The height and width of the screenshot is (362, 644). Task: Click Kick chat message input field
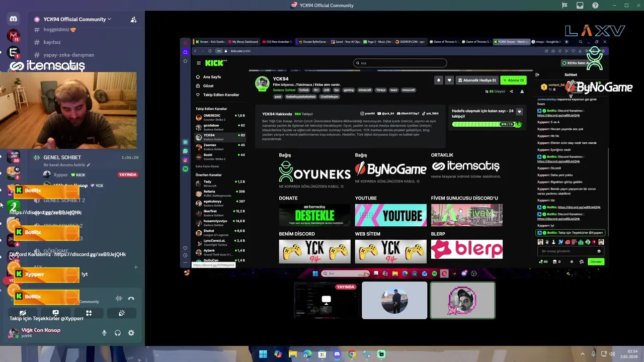tap(571, 251)
